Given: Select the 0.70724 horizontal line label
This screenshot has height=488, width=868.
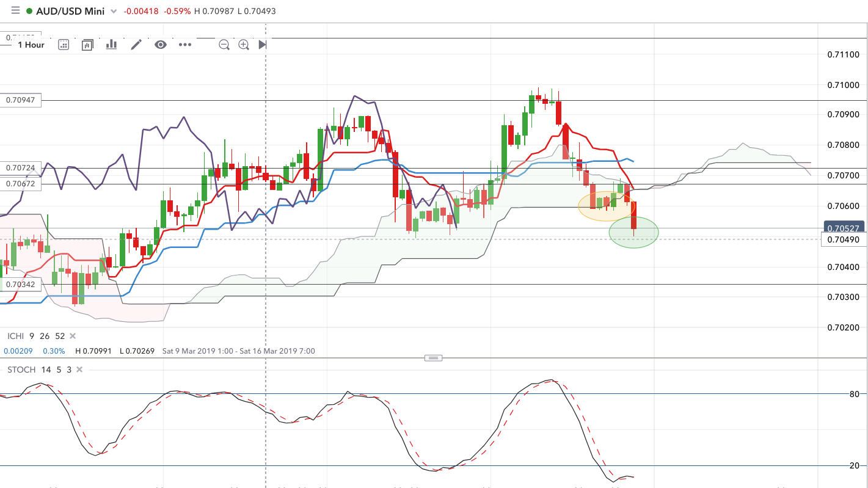Looking at the screenshot, I should click(21, 167).
